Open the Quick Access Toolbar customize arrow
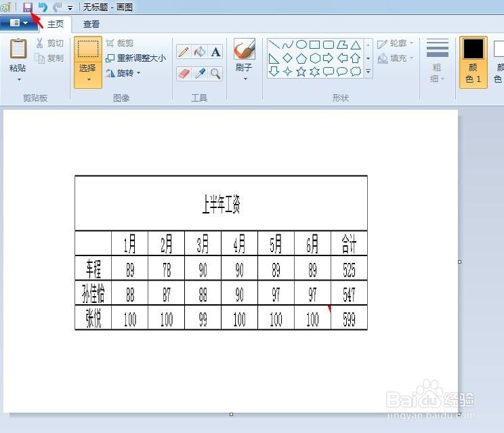This screenshot has height=433, width=504. [x=70, y=7]
